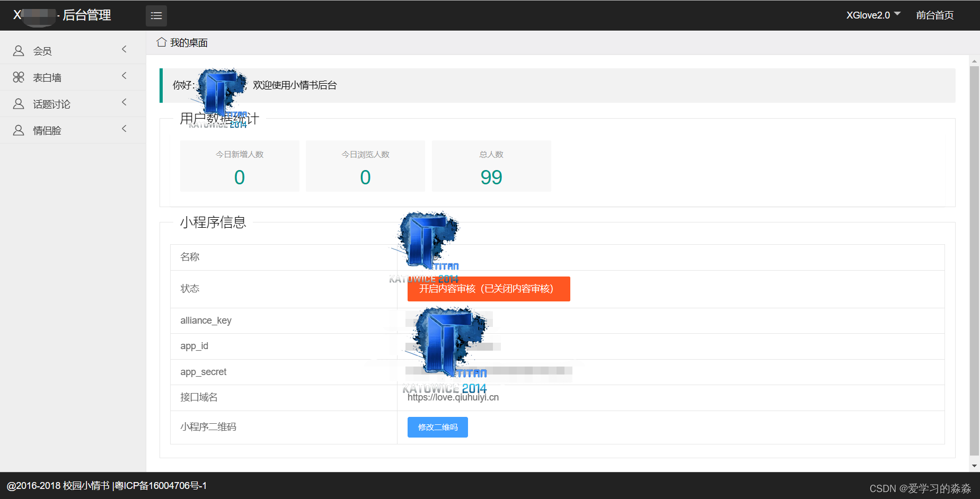Click the scrollbar down arrow
Viewport: 980px width, 499px height.
coord(974,466)
